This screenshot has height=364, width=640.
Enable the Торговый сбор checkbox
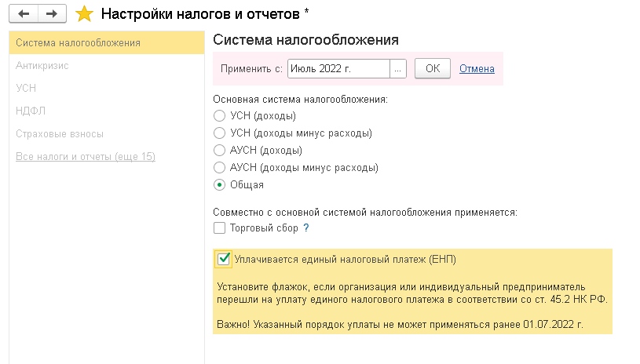[220, 228]
